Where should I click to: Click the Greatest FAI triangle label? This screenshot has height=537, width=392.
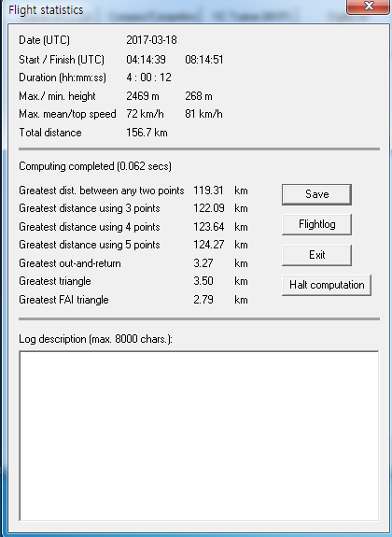point(63,300)
